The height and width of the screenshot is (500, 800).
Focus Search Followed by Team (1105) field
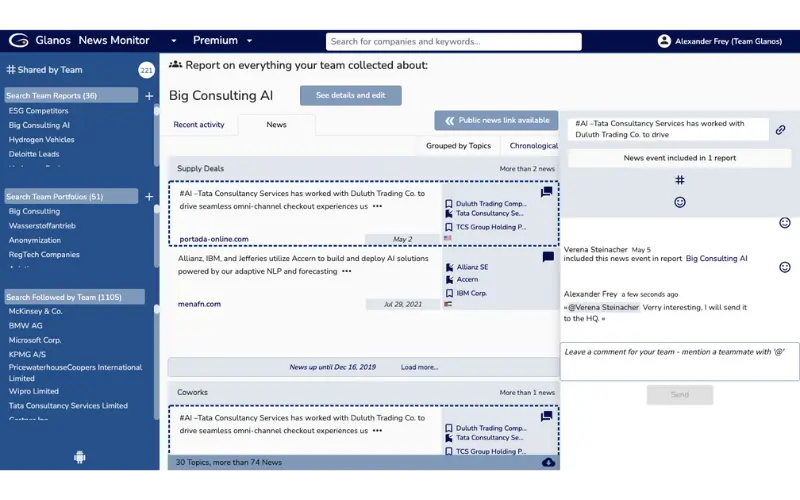[x=74, y=297]
